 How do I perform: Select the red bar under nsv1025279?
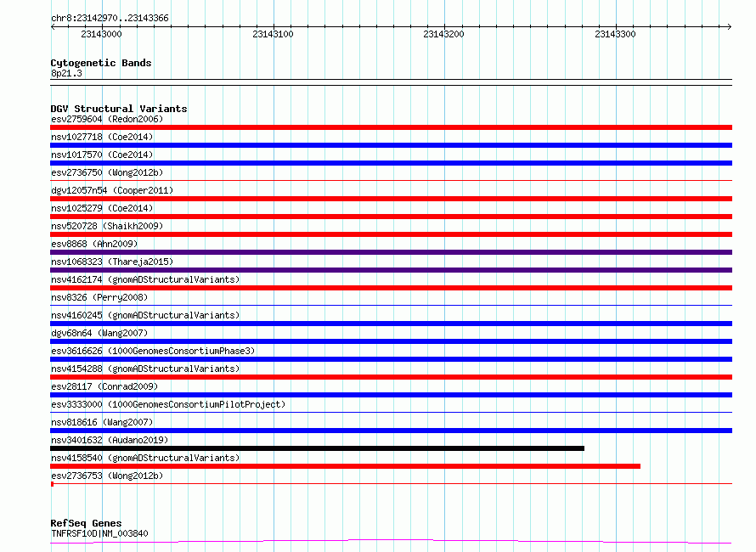391,217
